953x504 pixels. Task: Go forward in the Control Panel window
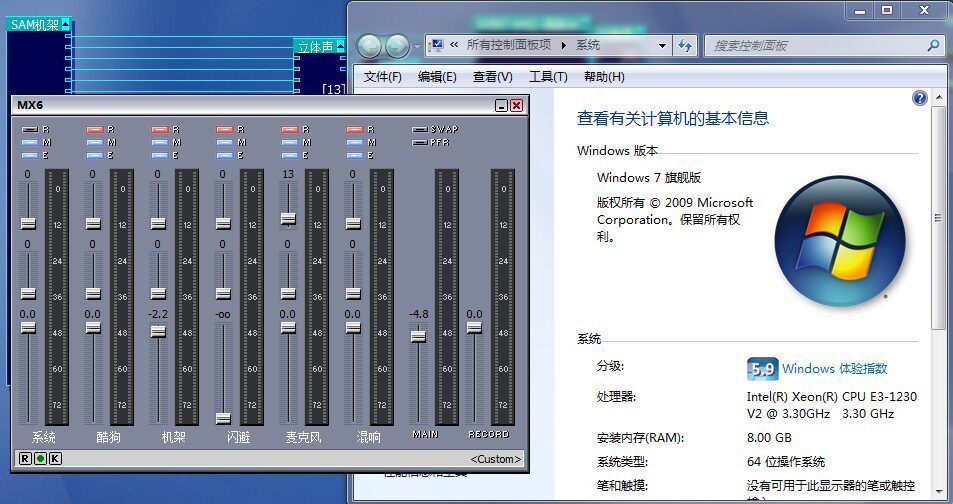point(397,46)
